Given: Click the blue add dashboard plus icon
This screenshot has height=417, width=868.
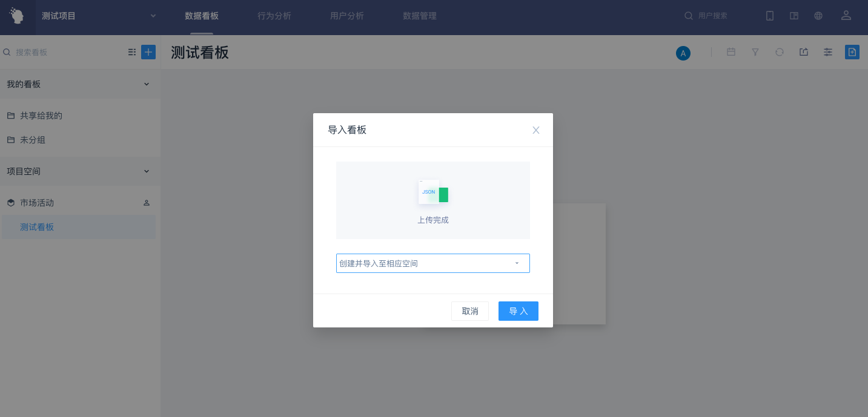Looking at the screenshot, I should coord(148,52).
